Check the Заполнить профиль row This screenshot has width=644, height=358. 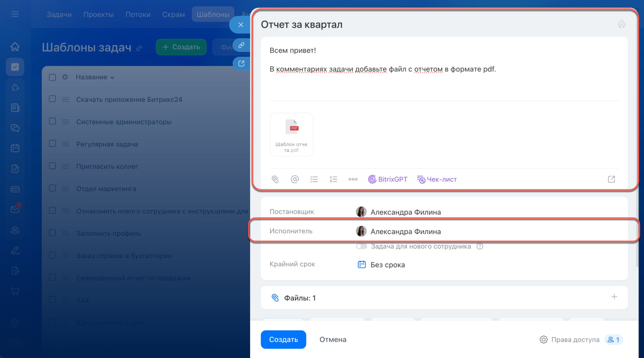52,233
